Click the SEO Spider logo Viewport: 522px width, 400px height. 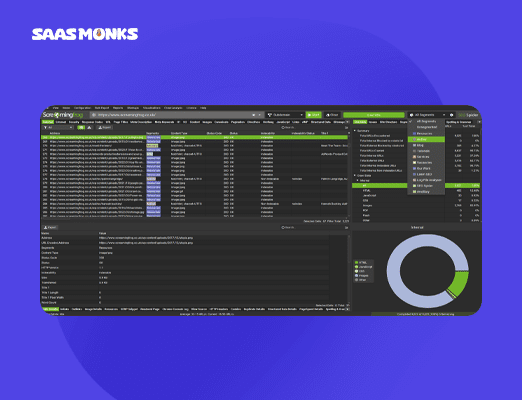[468, 115]
